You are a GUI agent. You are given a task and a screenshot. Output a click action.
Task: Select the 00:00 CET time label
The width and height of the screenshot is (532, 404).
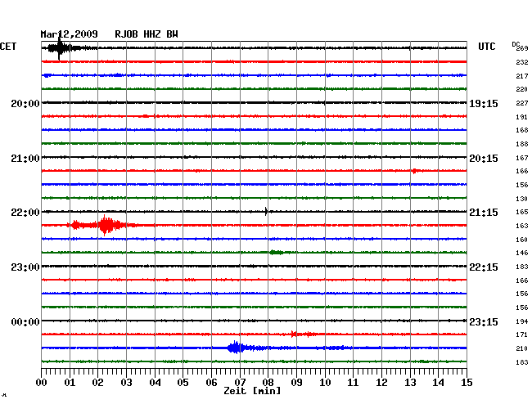coord(25,321)
